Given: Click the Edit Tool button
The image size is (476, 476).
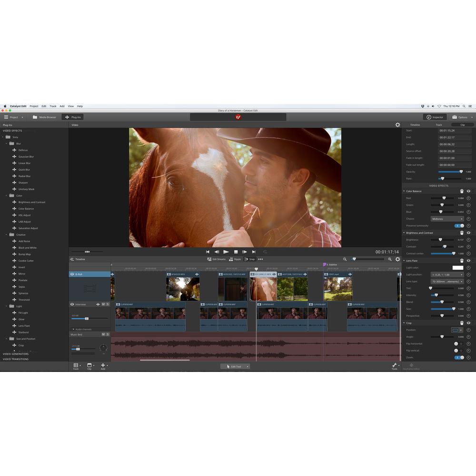Looking at the screenshot, I should (x=235, y=366).
